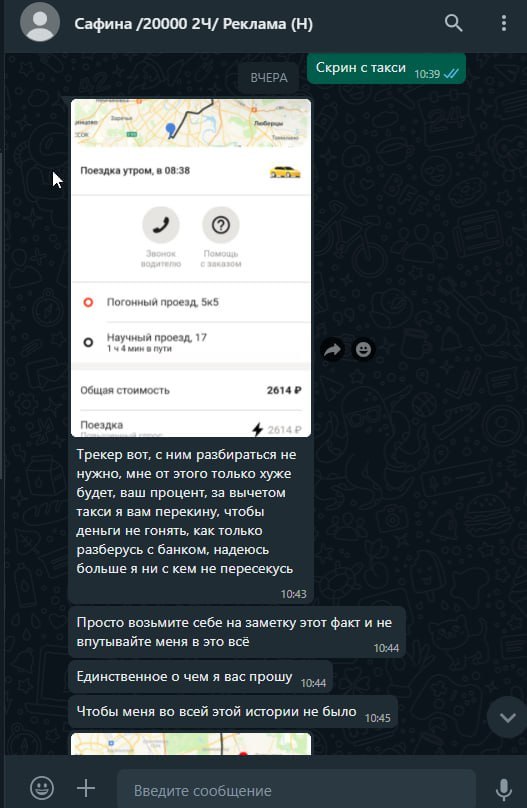Image resolution: width=527 pixels, height=808 pixels.
Task: Click chat title 'Сафина /20000 2Ч/ Реклама (Н)'
Action: [x=193, y=24]
